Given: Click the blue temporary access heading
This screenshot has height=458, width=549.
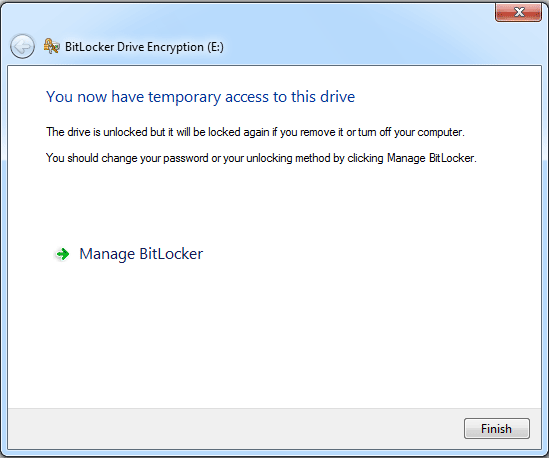Looking at the screenshot, I should pyautogui.click(x=200, y=97).
